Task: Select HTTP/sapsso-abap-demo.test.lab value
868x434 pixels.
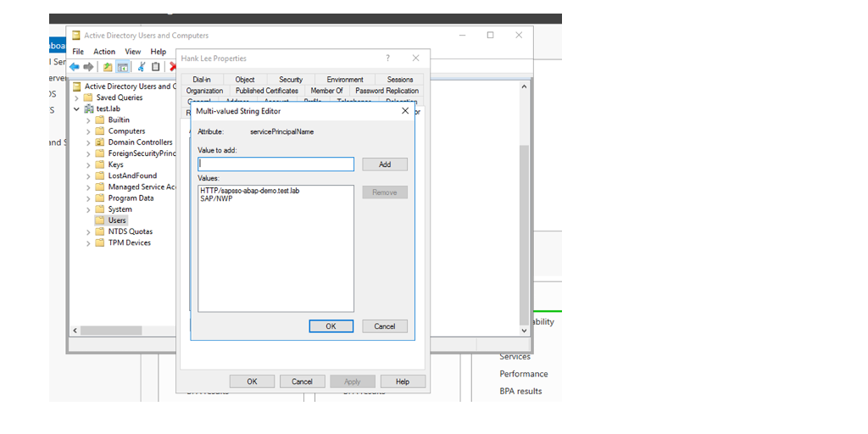Action: [x=250, y=191]
